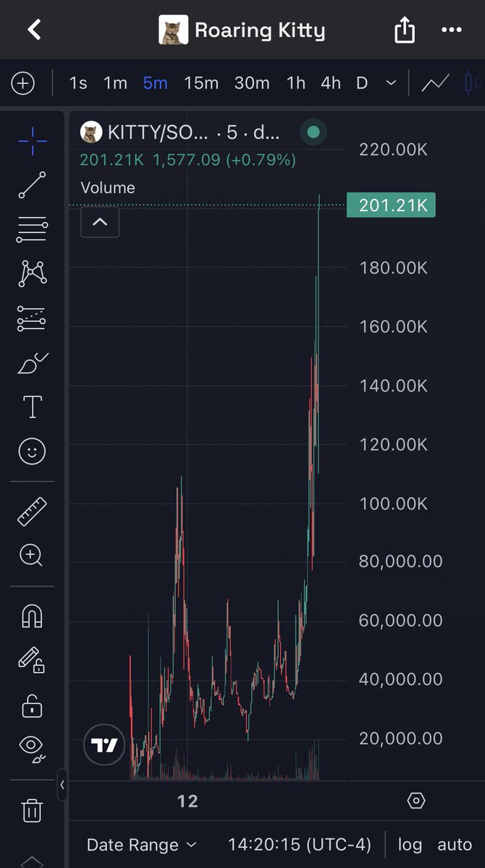
Task: Select the XABCD pattern tool
Action: [x=33, y=273]
